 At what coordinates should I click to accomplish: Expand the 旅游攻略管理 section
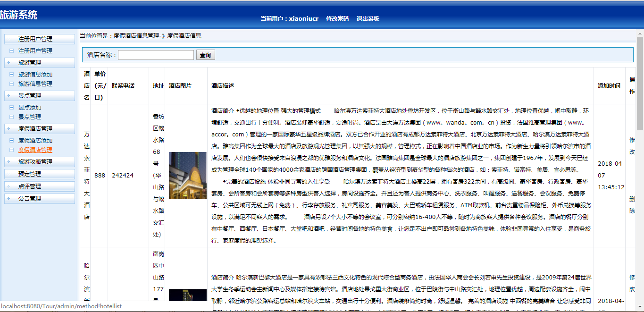pos(40,161)
